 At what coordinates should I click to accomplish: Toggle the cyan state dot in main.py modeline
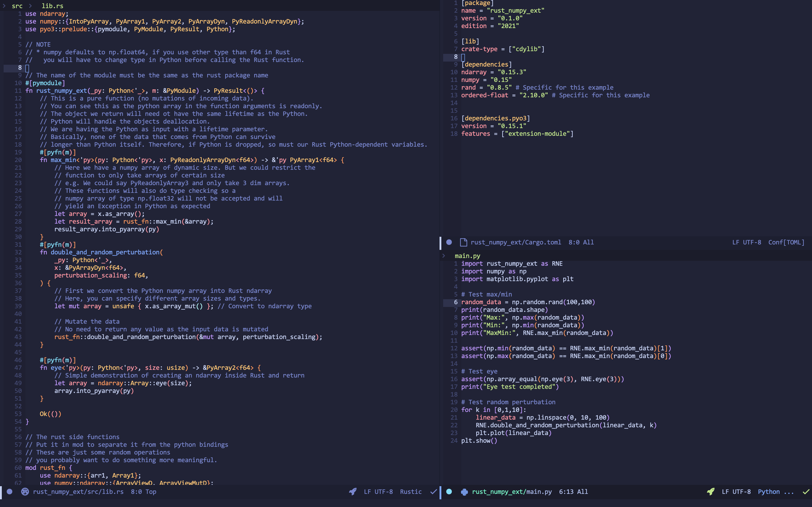tap(449, 492)
